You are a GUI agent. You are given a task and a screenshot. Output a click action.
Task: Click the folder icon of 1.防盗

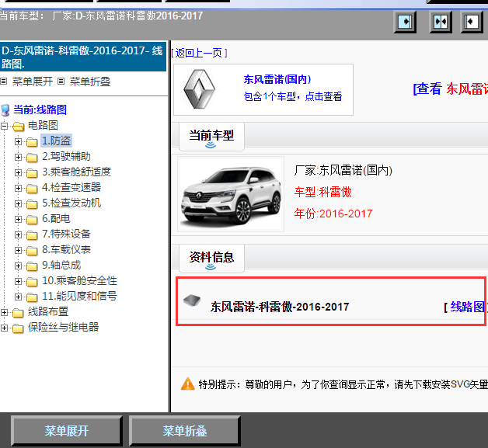tap(32, 142)
